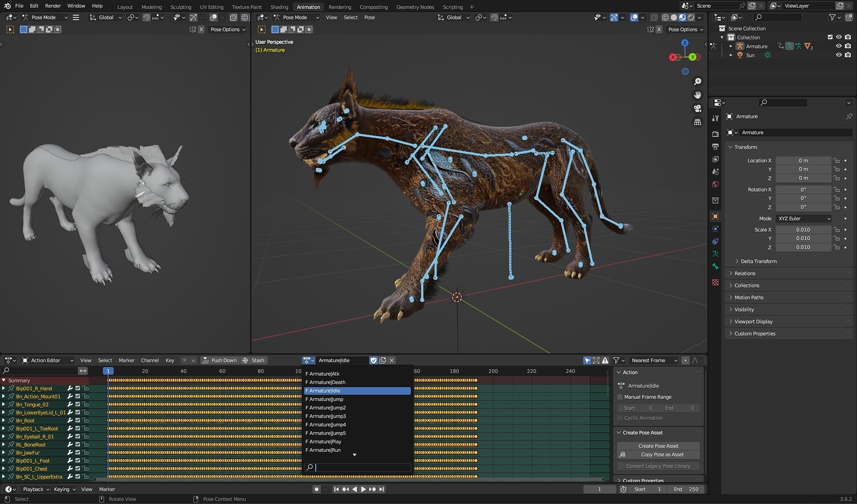Uncheck the Collection exclude checkbox in Outliner

point(830,37)
